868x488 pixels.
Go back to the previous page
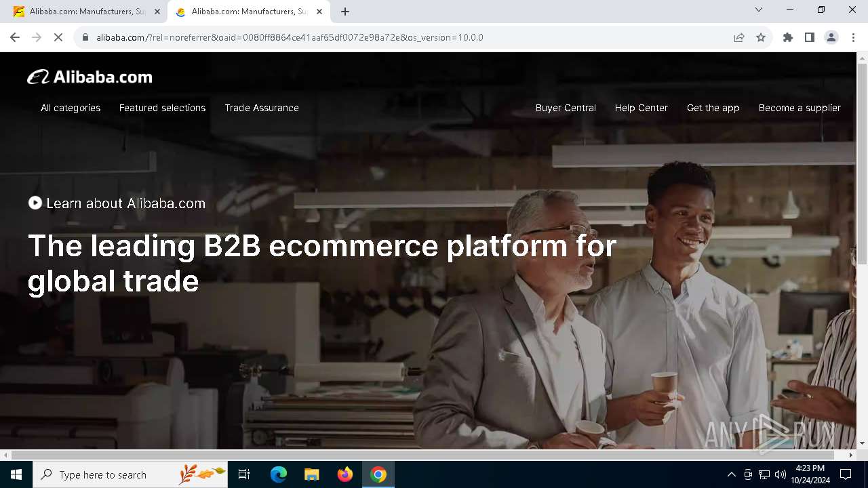pyautogui.click(x=15, y=37)
